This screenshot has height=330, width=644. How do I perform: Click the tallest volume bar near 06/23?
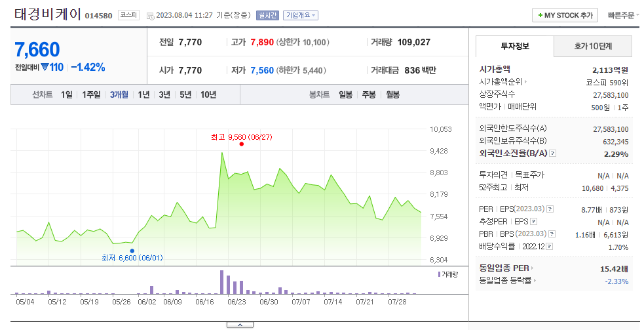click(x=222, y=282)
